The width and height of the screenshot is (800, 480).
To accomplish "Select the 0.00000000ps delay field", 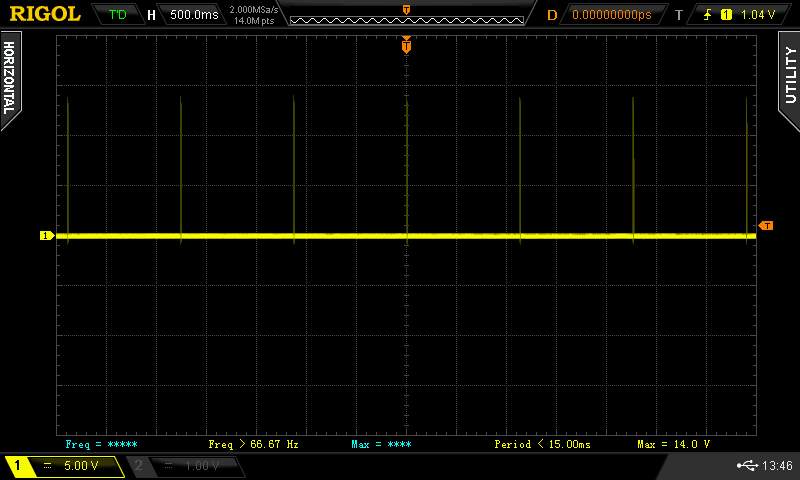I will pyautogui.click(x=611, y=15).
